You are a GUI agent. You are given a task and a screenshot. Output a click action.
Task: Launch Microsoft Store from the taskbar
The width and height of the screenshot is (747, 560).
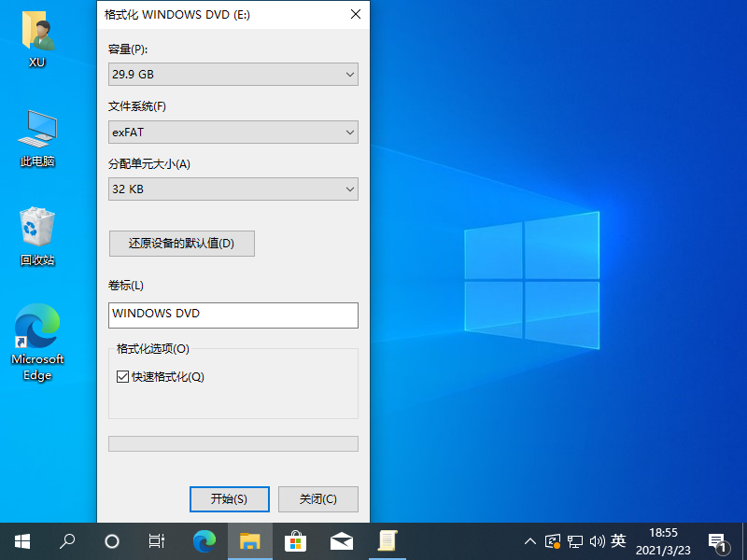pyautogui.click(x=295, y=540)
